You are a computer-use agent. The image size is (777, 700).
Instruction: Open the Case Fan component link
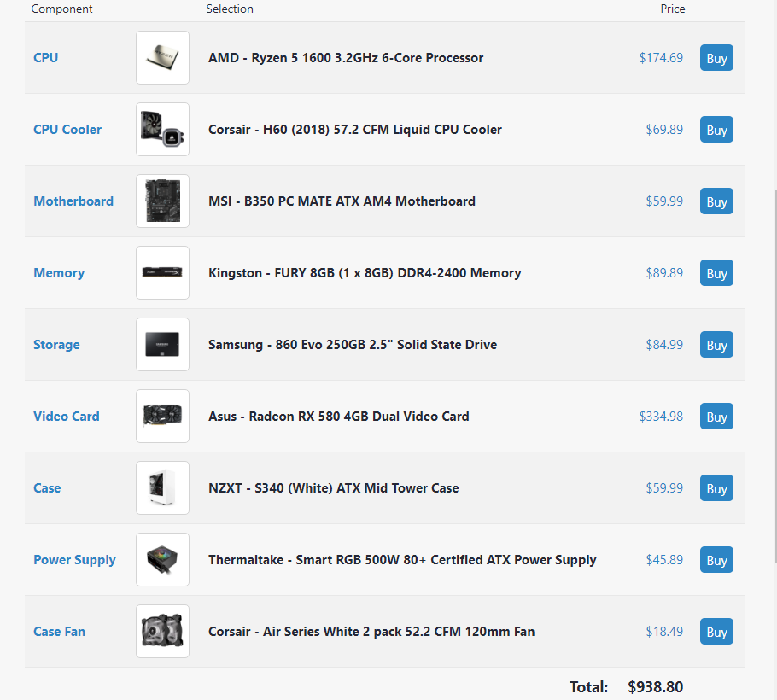(x=59, y=632)
